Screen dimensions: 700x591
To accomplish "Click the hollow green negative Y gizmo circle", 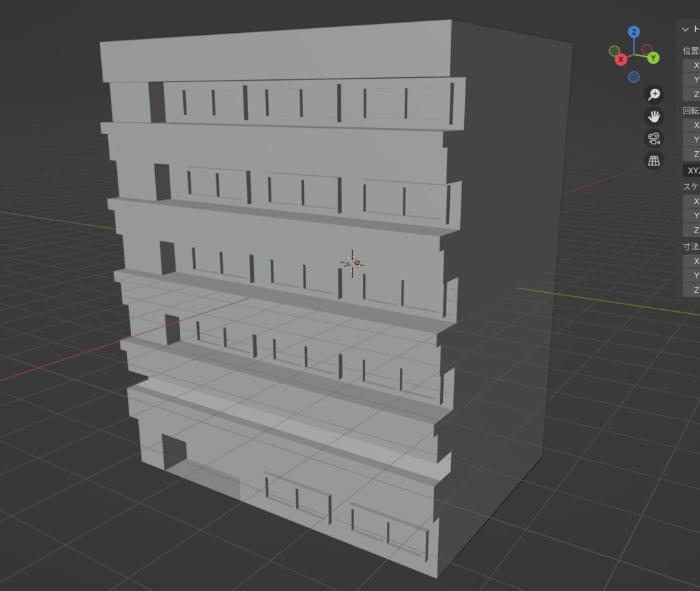I will 615,51.
